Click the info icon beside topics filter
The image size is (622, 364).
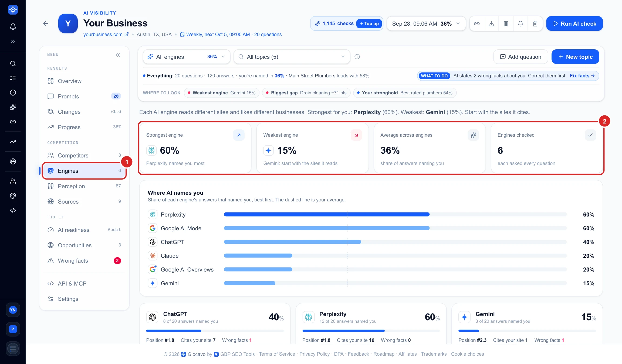357,57
